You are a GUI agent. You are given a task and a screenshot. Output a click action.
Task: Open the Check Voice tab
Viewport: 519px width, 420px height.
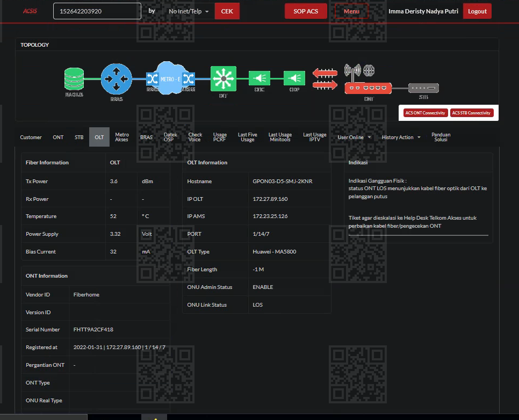point(195,137)
